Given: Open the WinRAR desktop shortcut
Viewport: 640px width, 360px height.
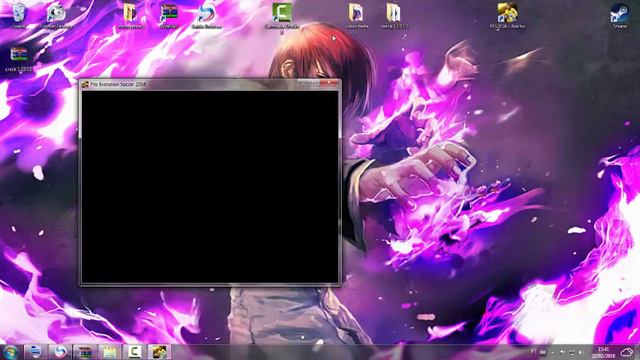Looking at the screenshot, I should point(169,16).
